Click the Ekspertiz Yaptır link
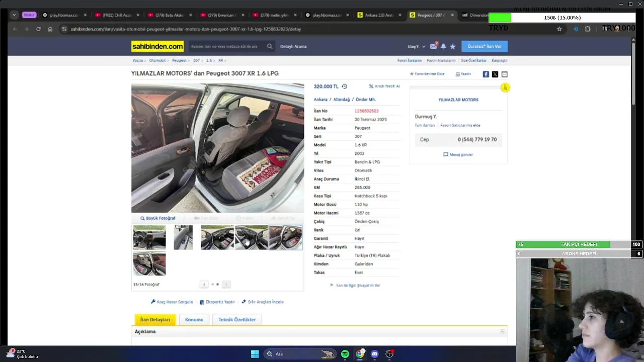The height and width of the screenshot is (362, 644). point(217,302)
